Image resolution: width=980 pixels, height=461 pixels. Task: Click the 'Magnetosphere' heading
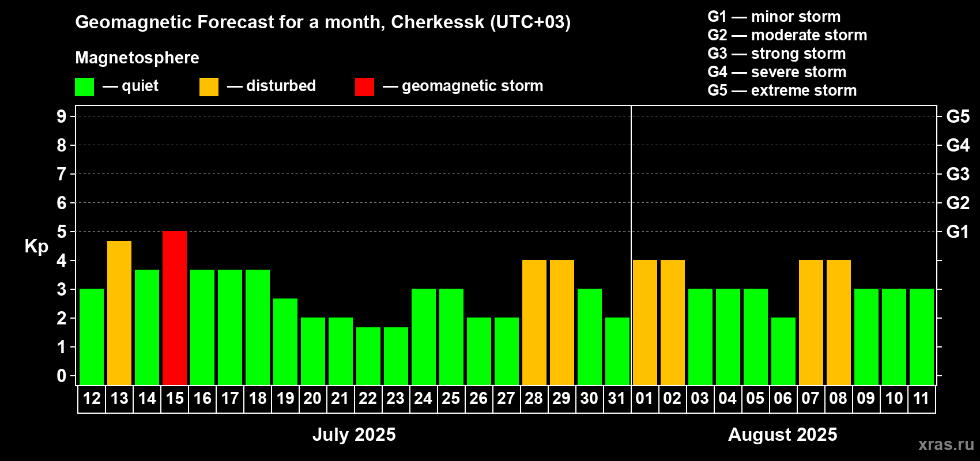pyautogui.click(x=137, y=58)
